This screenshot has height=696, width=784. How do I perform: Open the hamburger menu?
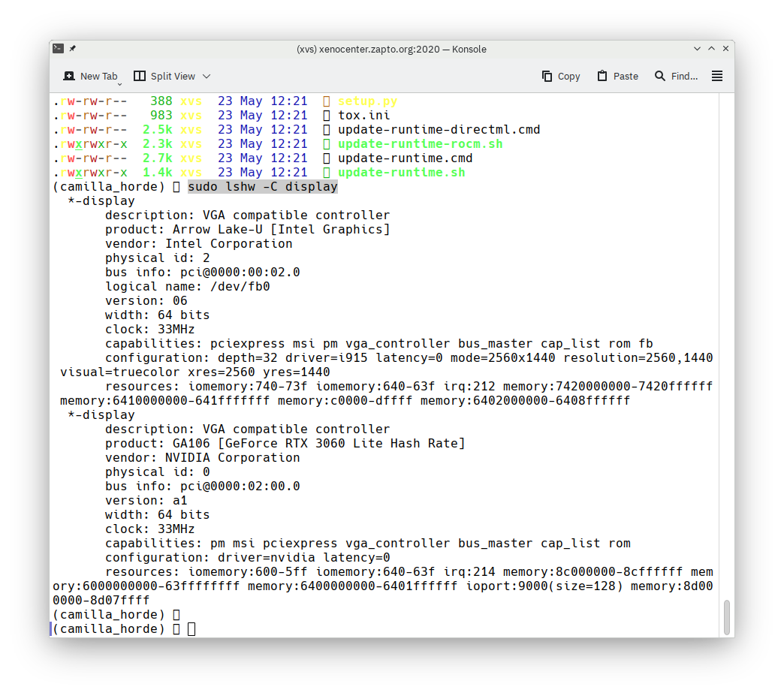[717, 76]
